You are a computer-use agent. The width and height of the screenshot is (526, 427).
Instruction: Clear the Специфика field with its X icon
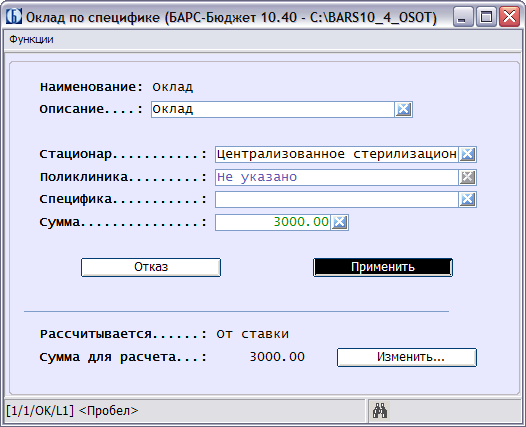tap(467, 200)
